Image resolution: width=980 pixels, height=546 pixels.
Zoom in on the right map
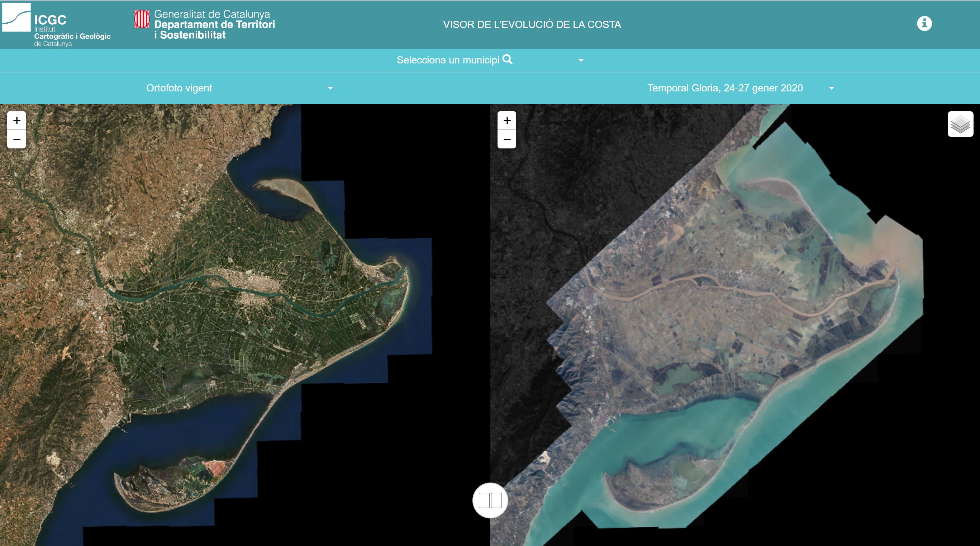click(507, 120)
